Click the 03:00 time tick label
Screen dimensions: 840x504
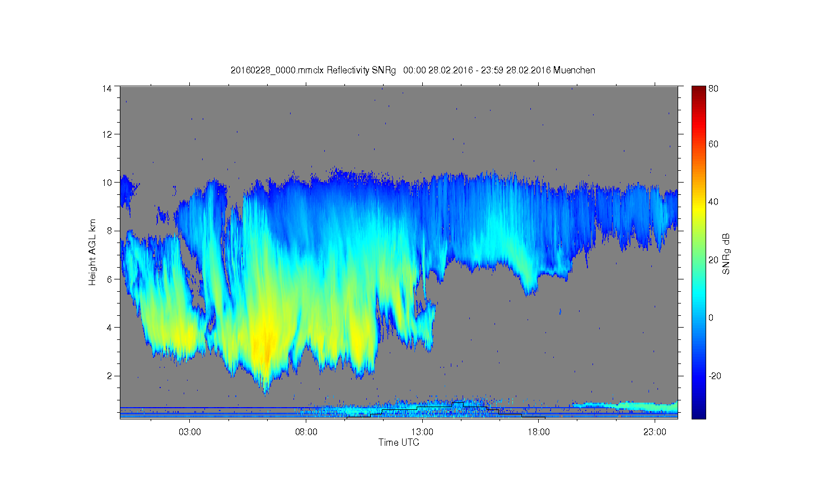[x=190, y=432]
